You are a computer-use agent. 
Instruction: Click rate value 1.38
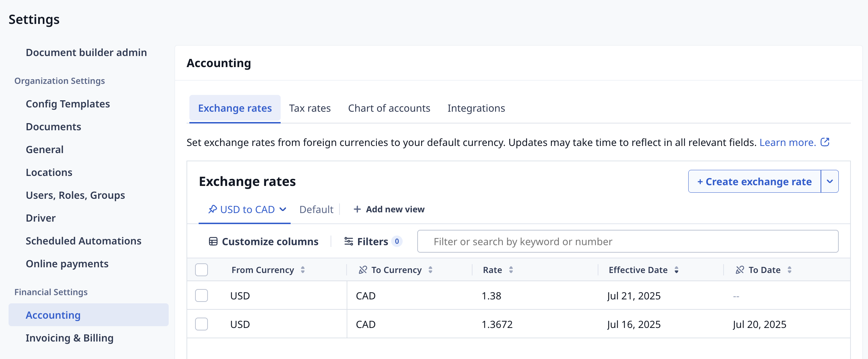pyautogui.click(x=491, y=296)
